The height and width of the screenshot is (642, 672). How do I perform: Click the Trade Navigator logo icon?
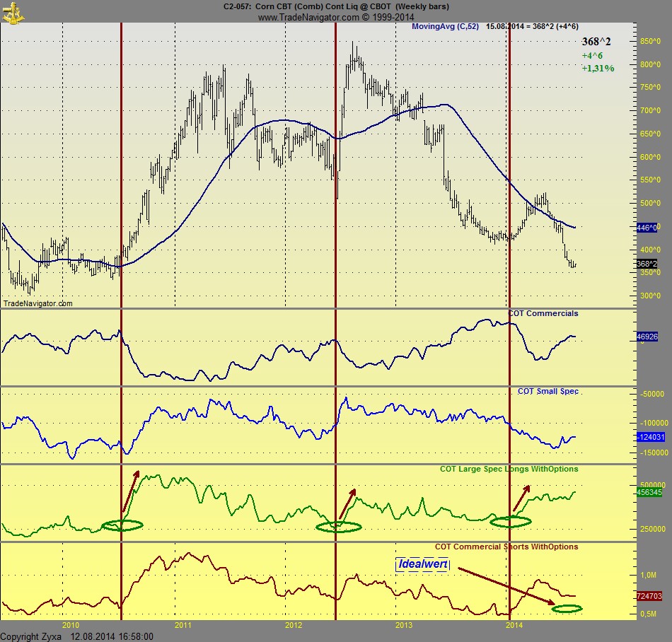coord(11,11)
